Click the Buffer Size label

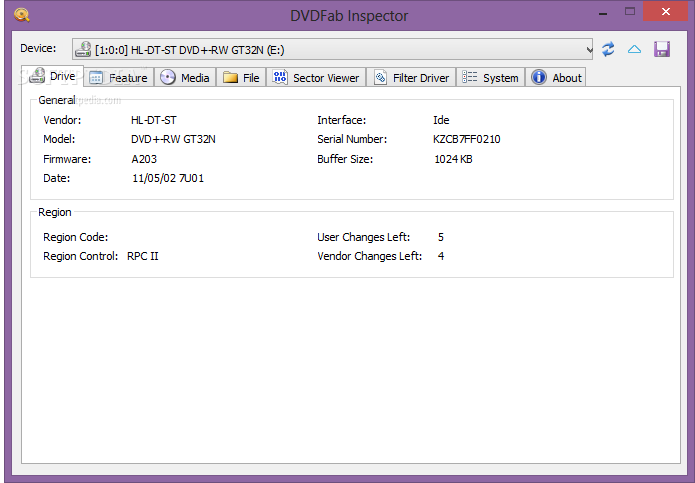pos(345,159)
